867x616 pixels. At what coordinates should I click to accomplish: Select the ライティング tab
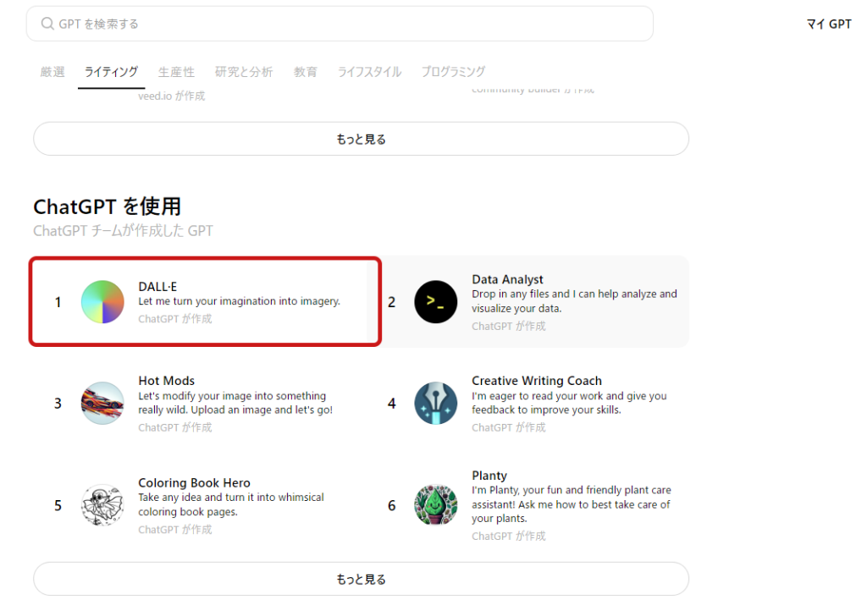coord(111,72)
